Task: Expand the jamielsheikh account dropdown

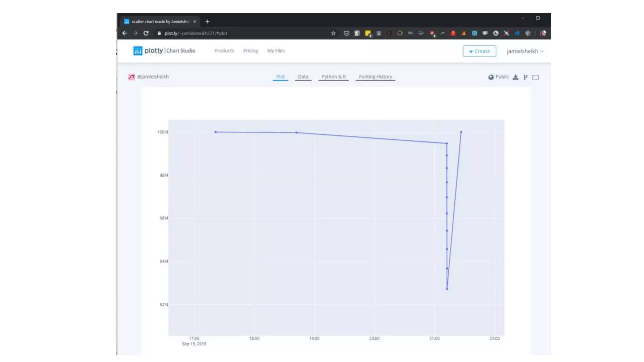Action: click(x=525, y=51)
